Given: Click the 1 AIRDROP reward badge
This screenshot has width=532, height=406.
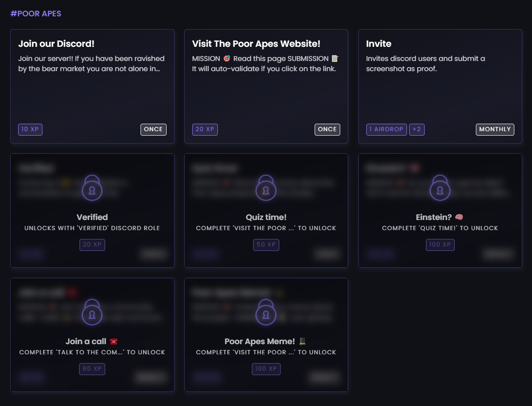Looking at the screenshot, I should coord(387,129).
